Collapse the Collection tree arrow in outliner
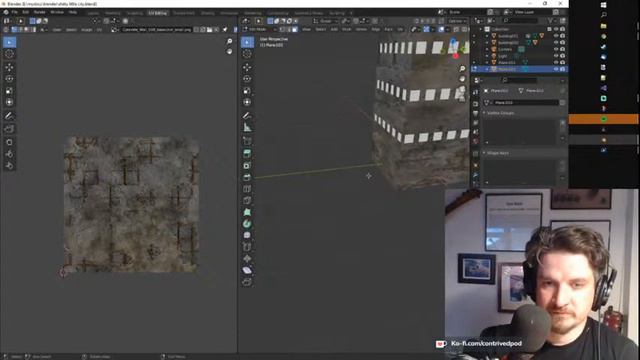 480,29
